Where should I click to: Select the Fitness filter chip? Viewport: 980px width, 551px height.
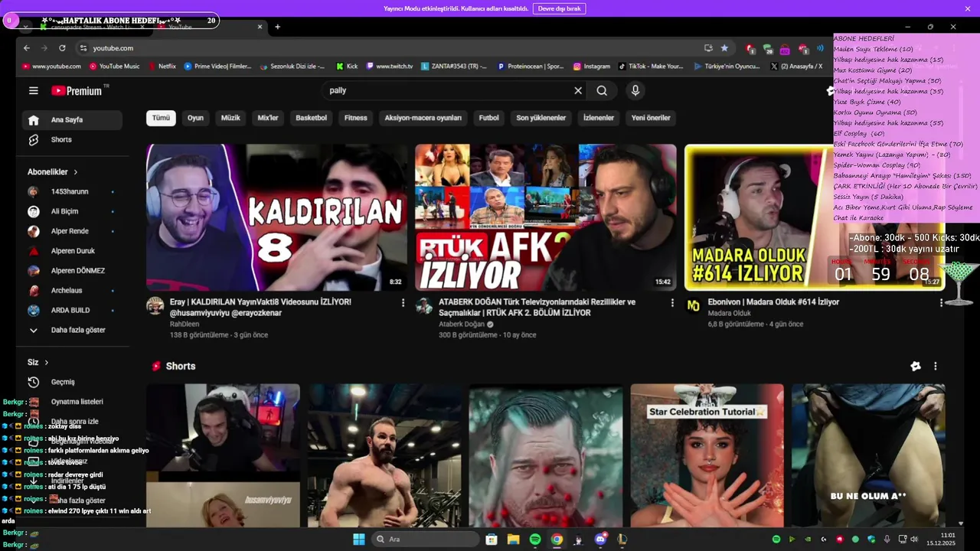(x=356, y=118)
